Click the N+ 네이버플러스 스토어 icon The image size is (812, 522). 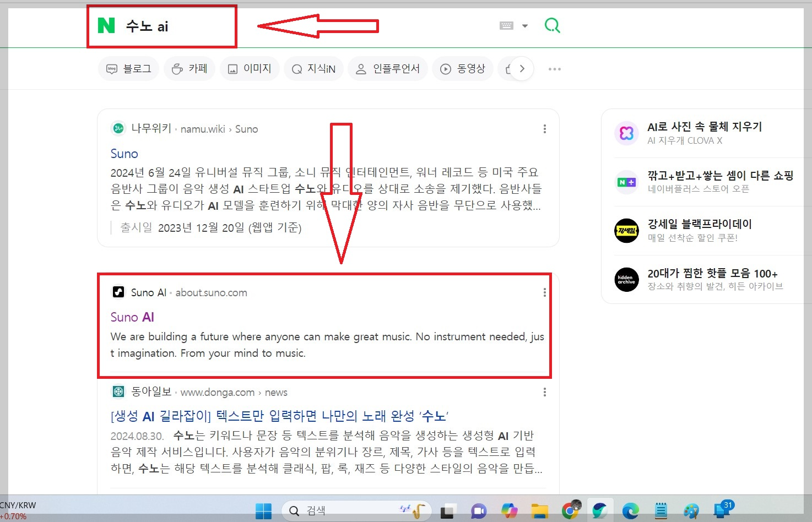(626, 182)
